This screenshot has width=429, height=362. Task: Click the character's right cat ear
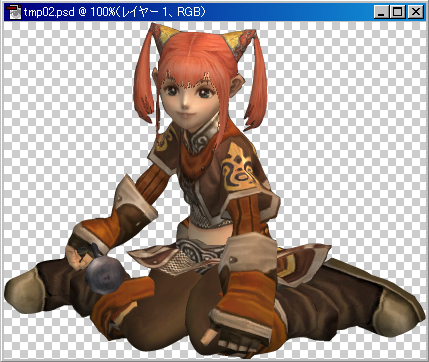[239, 43]
